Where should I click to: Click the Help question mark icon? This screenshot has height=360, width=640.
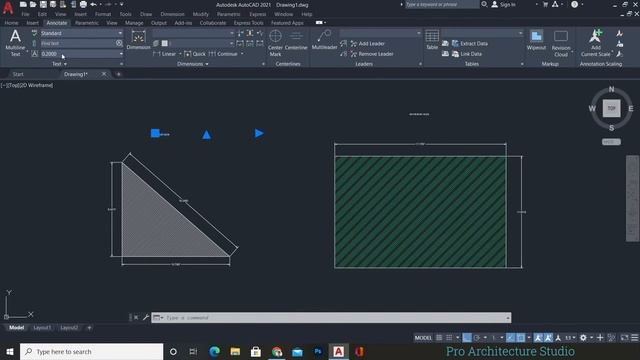pyautogui.click(x=574, y=4)
